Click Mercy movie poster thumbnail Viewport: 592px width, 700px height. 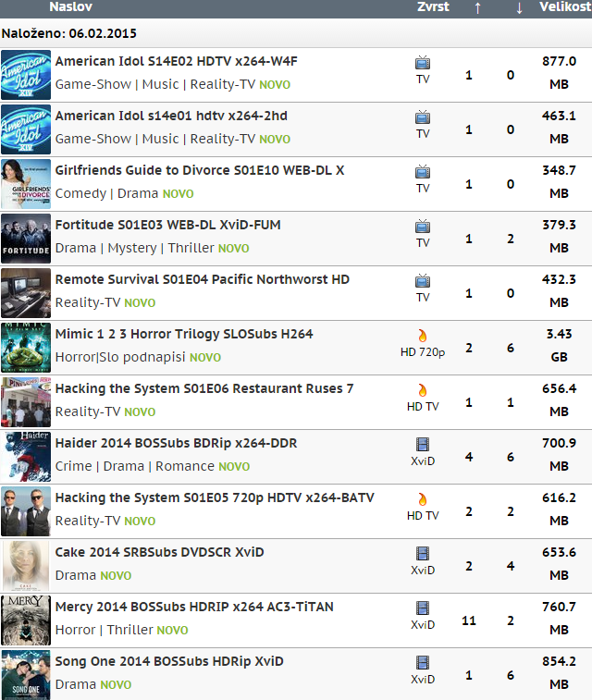click(x=26, y=620)
